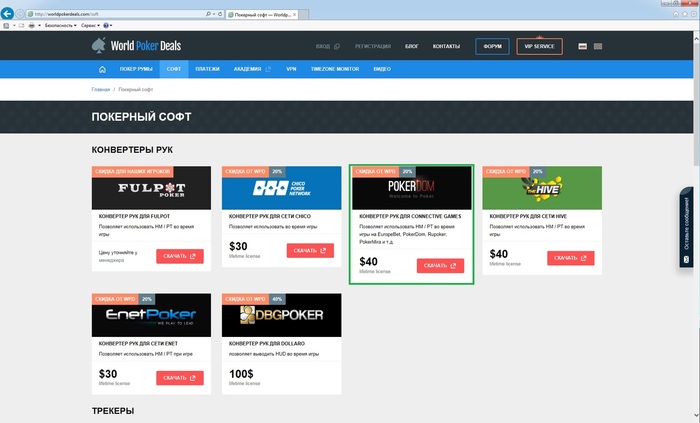Click the first command bar home icon
Image resolution: width=700 pixels, height=423 pixels.
pyautogui.click(x=6, y=25)
